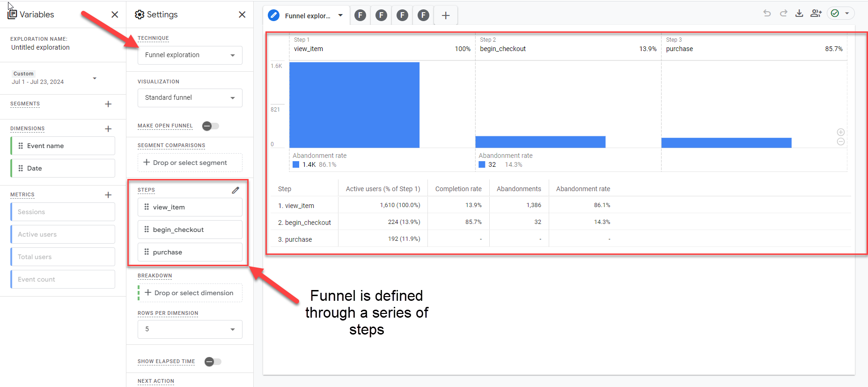Add a new segment with the plus icon
868x387 pixels.
click(108, 104)
